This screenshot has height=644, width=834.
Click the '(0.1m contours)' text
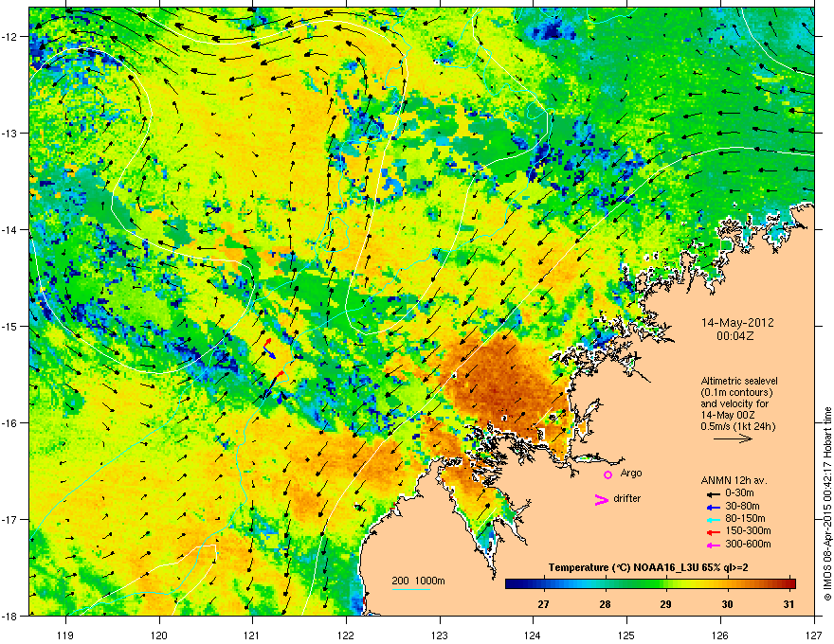(736, 392)
